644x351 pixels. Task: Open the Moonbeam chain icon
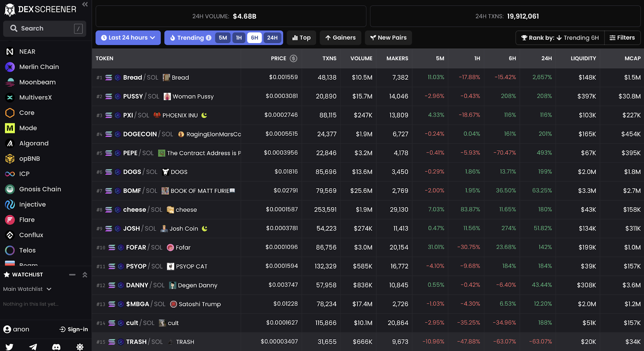10,82
